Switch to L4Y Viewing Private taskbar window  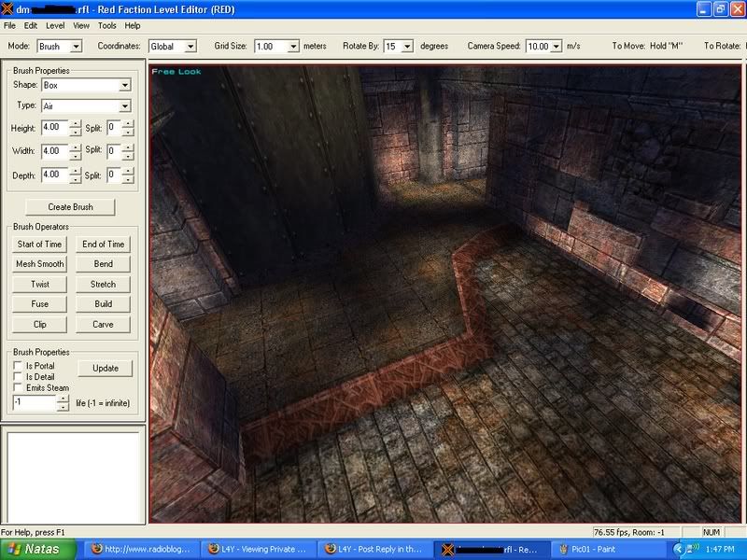pos(259,550)
